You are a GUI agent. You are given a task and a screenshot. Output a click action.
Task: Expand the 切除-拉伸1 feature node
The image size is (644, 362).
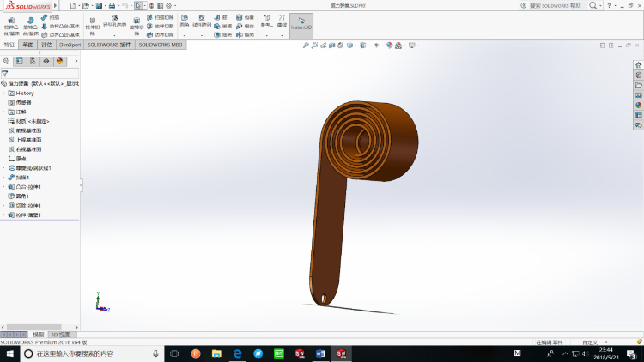[3, 205]
